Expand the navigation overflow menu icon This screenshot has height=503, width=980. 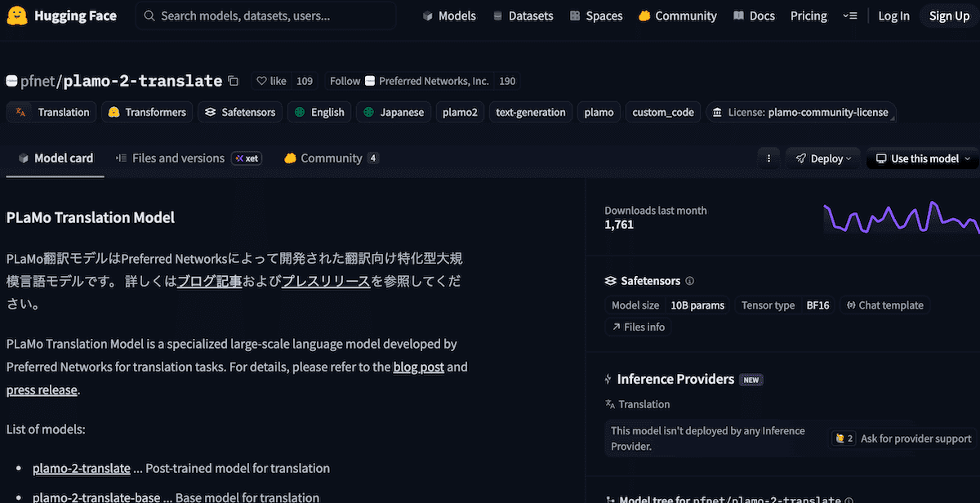[x=850, y=16]
